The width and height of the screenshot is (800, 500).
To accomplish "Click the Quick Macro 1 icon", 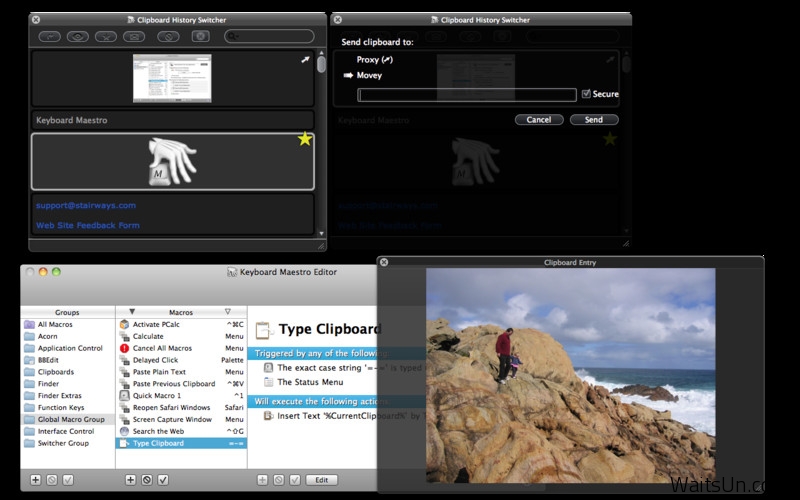I will [125, 395].
